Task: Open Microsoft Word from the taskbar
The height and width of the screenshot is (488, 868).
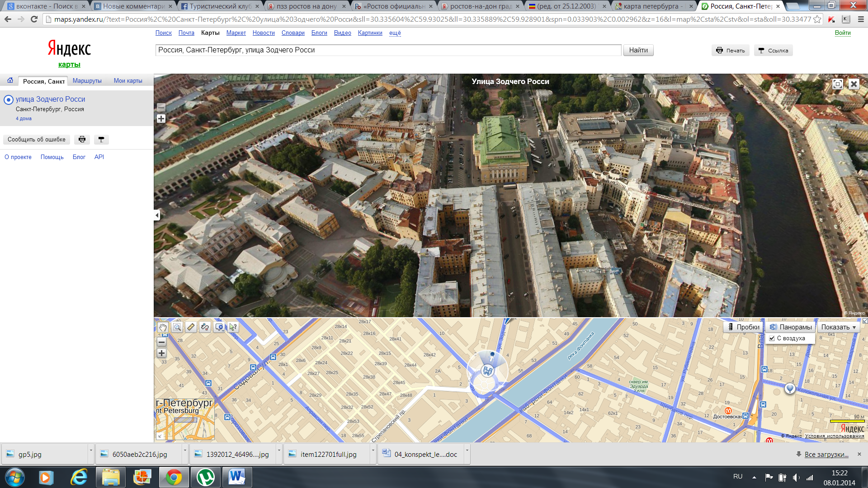Action: tap(237, 477)
